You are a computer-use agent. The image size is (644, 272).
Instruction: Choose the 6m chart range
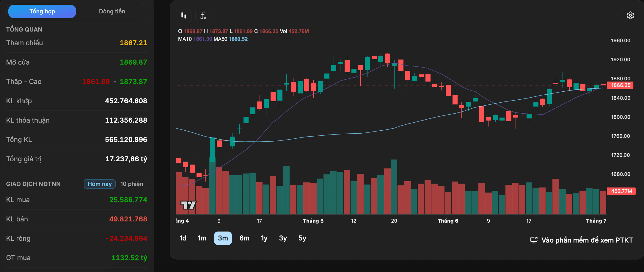(x=244, y=238)
